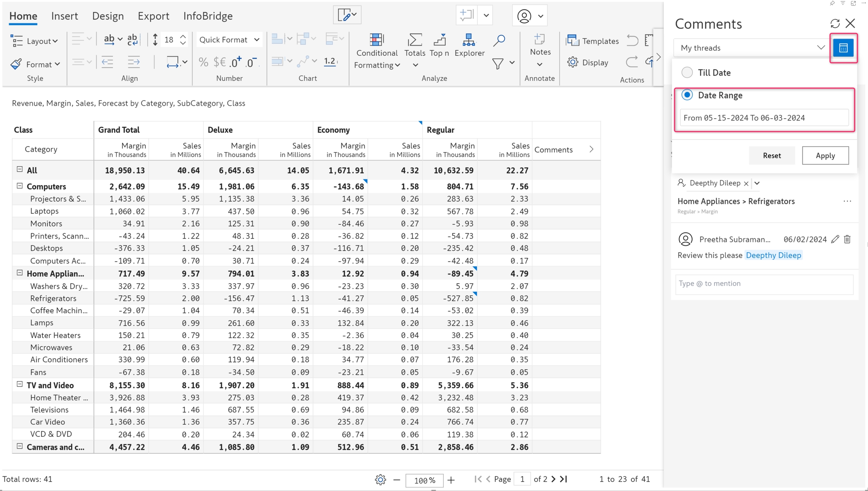868x491 pixels.
Task: Delete Preetha's comment with the trash icon
Action: 847,239
